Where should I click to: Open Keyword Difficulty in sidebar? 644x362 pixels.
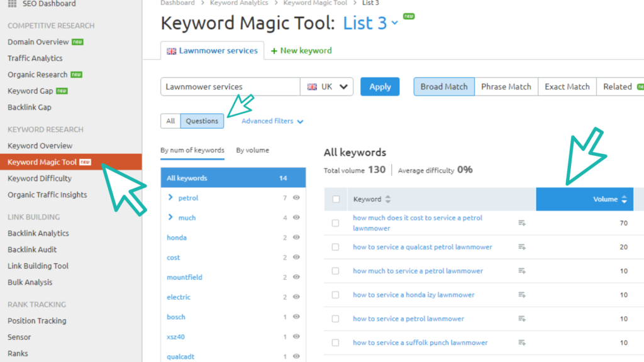coord(40,178)
